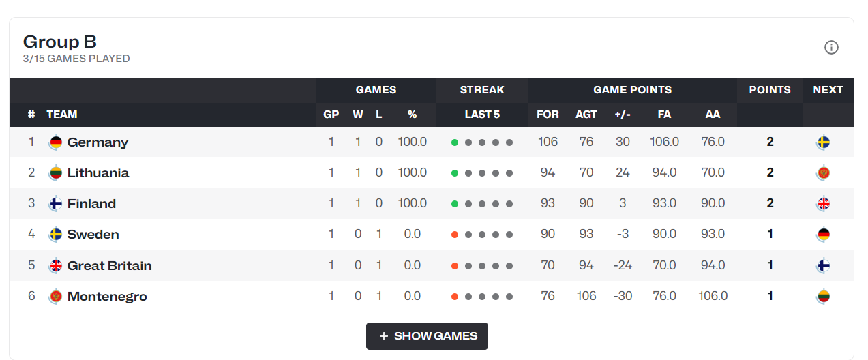Open the Group B info icon
The height and width of the screenshot is (360, 868).
point(831,47)
